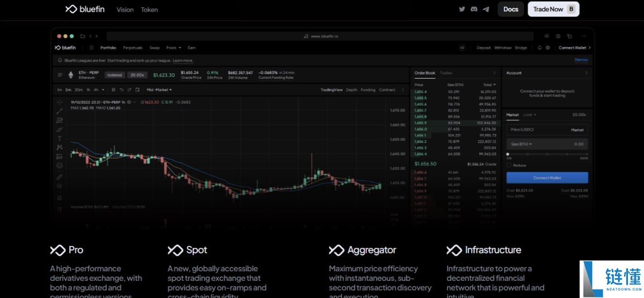The width and height of the screenshot is (644, 298).
Task: Click the Withdraw button
Action: 503,48
